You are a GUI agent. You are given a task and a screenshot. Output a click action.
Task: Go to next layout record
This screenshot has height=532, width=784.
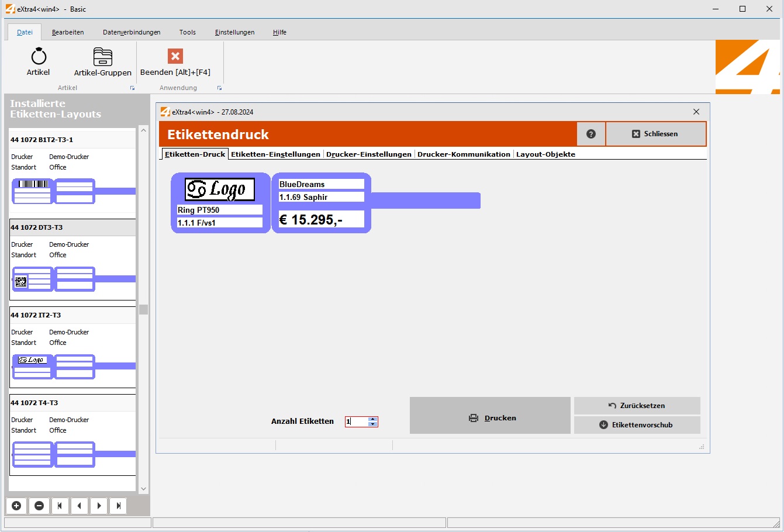(x=99, y=506)
